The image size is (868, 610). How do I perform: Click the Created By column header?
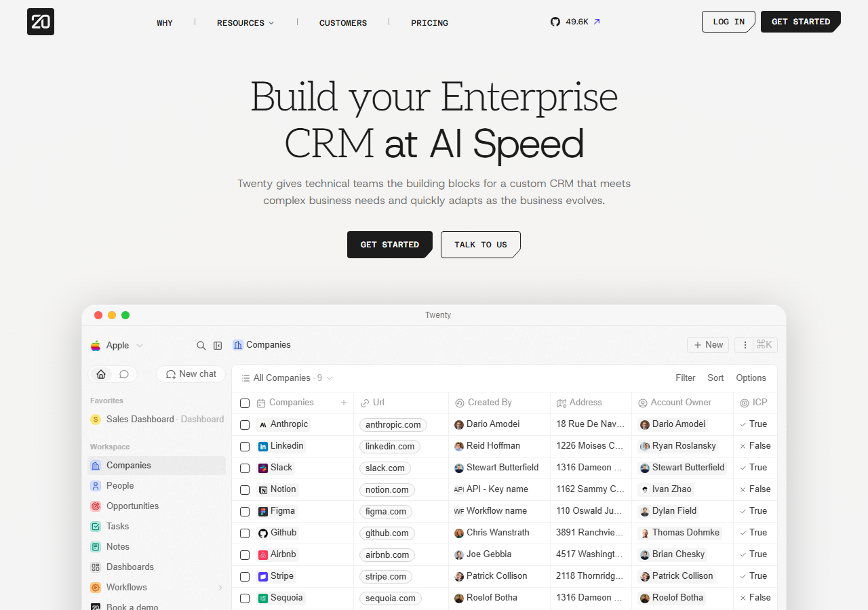point(499,403)
